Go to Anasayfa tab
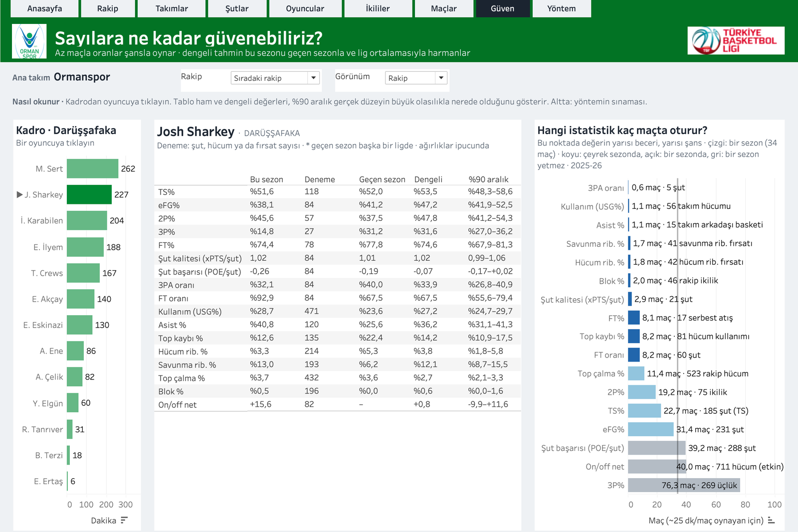The height and width of the screenshot is (532, 798). [44, 8]
